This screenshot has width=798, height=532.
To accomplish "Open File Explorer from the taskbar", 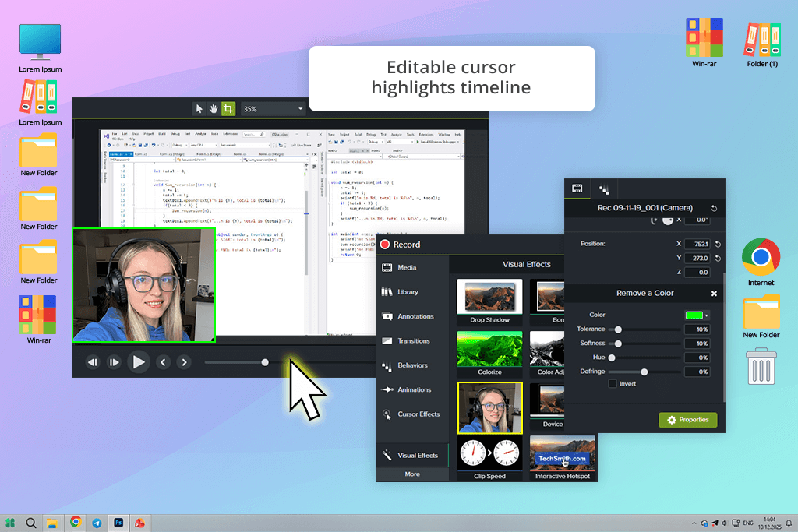I will (52, 523).
